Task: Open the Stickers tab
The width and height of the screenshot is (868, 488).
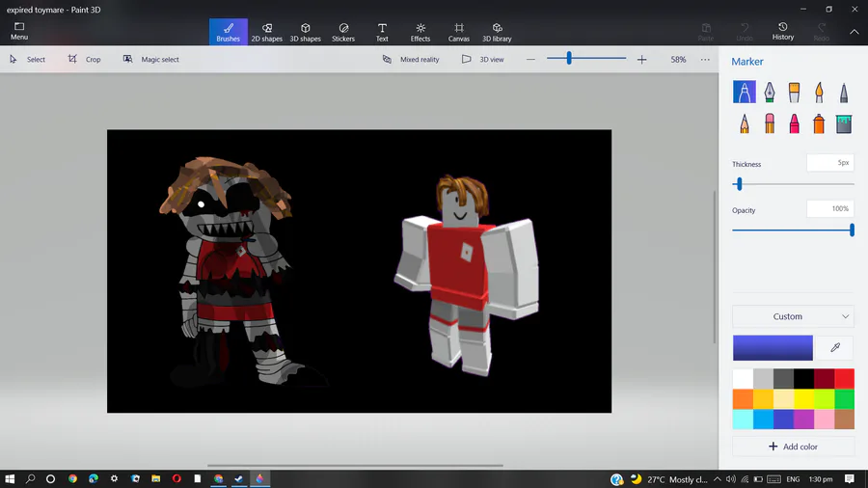Action: (x=343, y=32)
